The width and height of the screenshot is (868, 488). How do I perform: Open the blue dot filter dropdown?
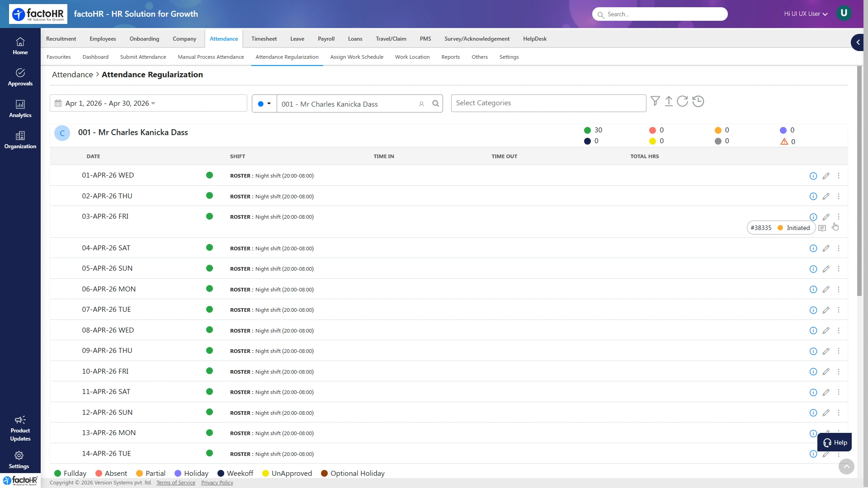[x=264, y=103]
